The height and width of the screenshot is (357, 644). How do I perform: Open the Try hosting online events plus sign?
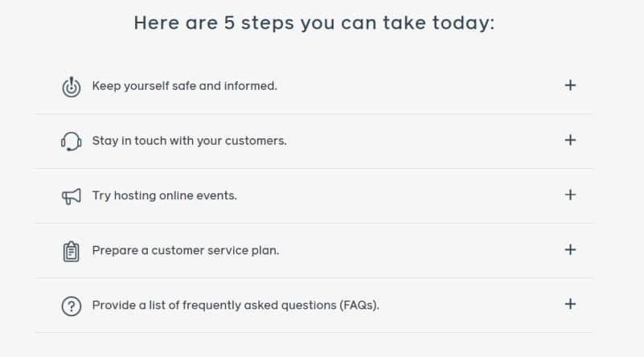(570, 195)
